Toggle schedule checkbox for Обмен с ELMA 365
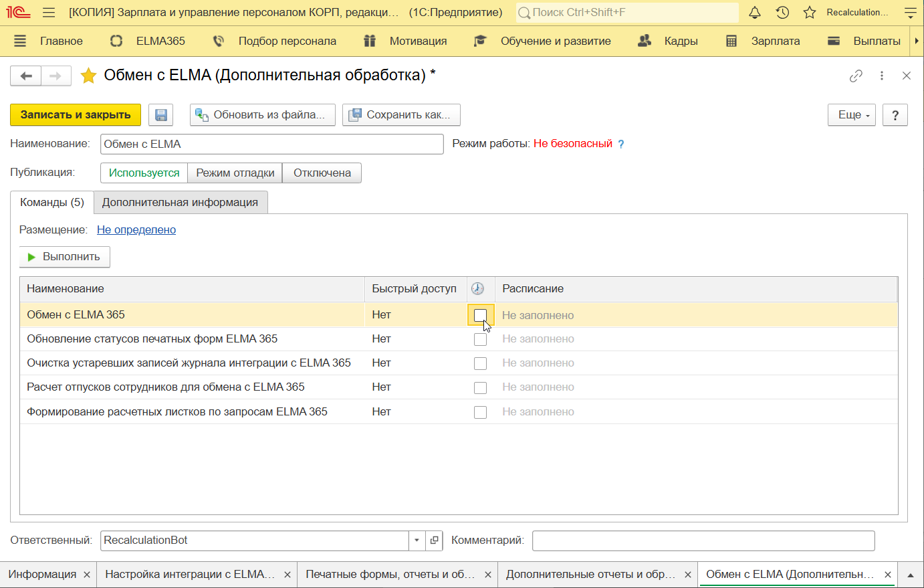This screenshot has width=924, height=588. (480, 315)
